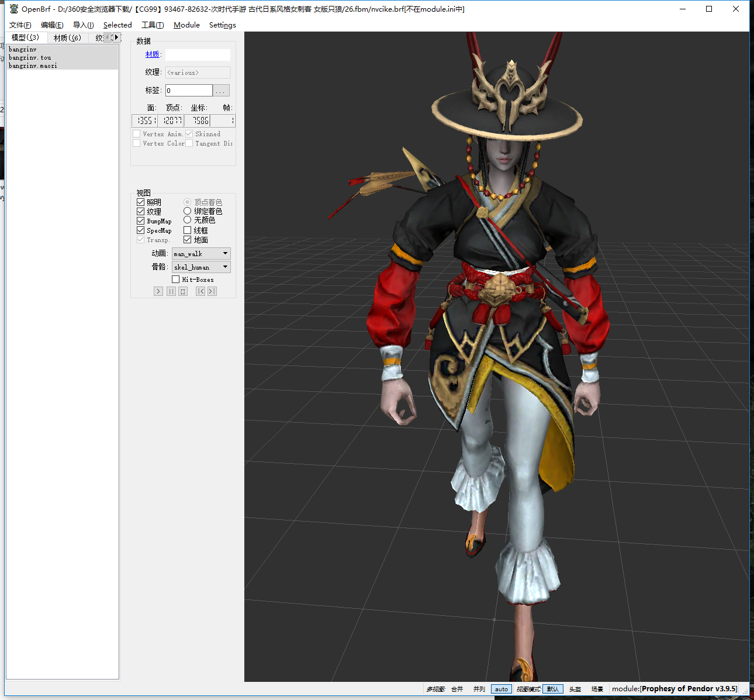This screenshot has height=700, width=754.
Task: Open the Module menu
Action: (186, 25)
